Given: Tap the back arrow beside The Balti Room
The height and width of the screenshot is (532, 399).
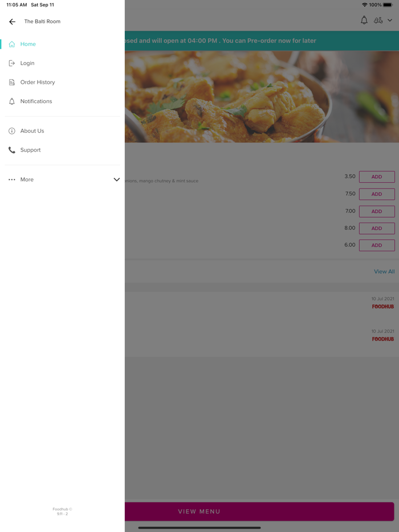Looking at the screenshot, I should 12,22.
